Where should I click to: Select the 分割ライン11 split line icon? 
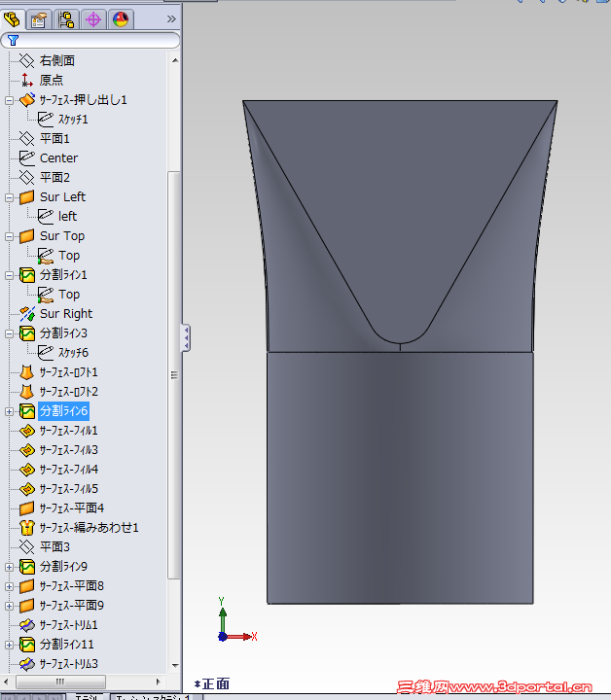coord(27,645)
